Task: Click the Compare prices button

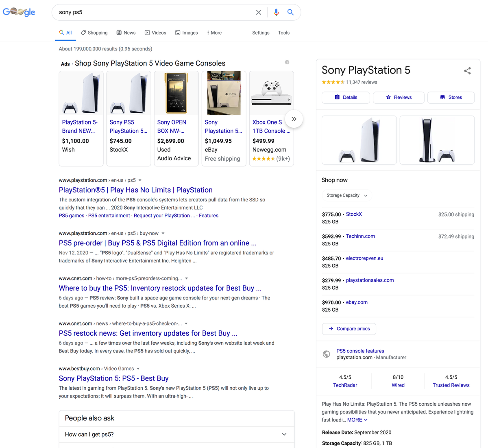Action: [349, 329]
